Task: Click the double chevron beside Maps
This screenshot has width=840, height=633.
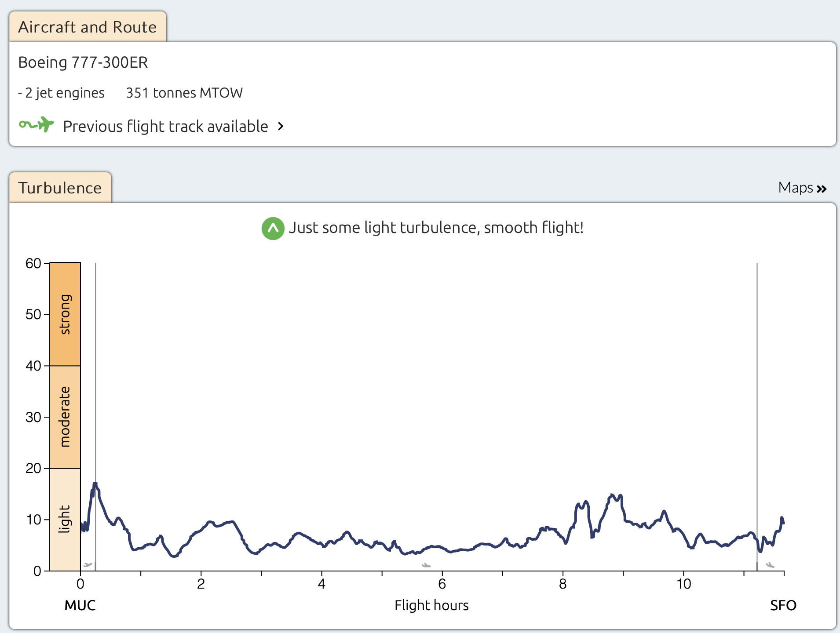Action: coord(822,189)
